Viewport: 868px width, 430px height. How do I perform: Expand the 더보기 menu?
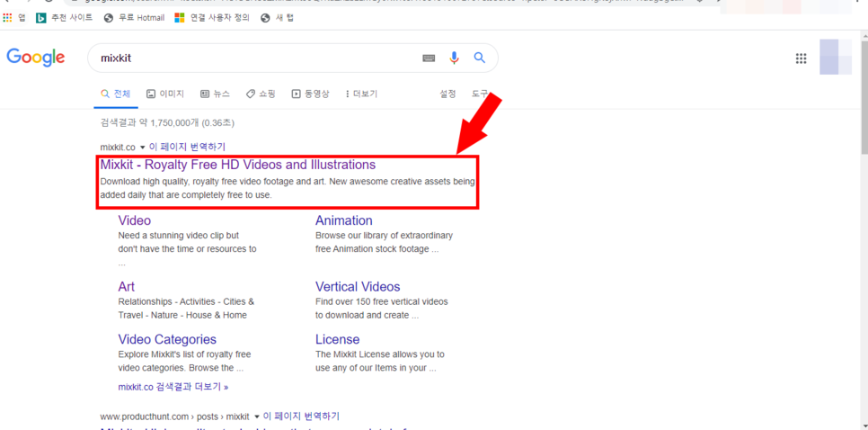point(361,94)
